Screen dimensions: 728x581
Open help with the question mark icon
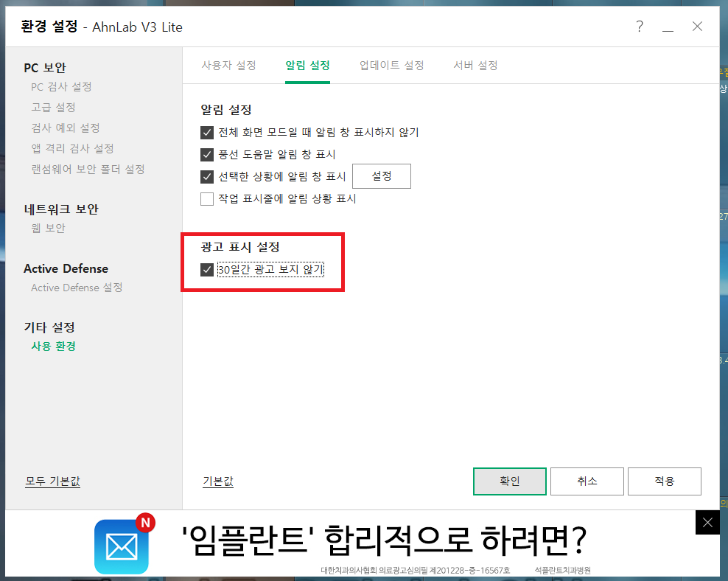point(640,27)
